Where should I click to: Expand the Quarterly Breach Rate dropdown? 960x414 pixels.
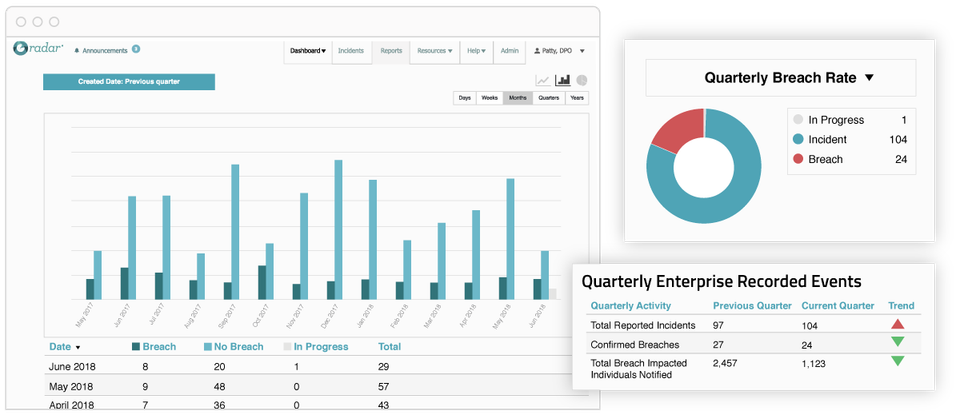pyautogui.click(x=869, y=78)
